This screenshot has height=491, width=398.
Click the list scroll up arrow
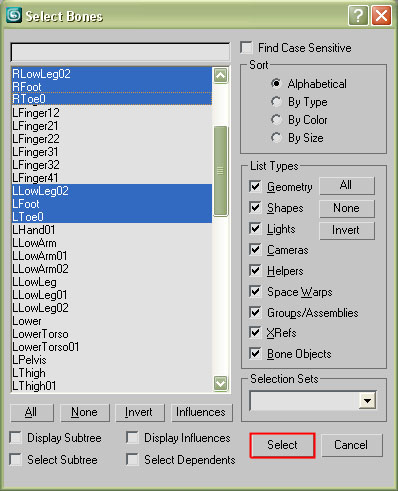[221, 75]
